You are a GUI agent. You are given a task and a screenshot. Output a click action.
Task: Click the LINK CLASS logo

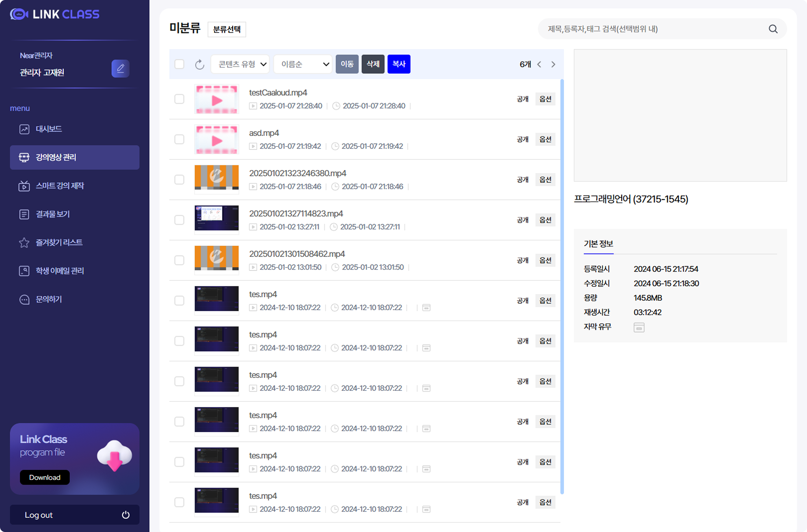(55, 14)
